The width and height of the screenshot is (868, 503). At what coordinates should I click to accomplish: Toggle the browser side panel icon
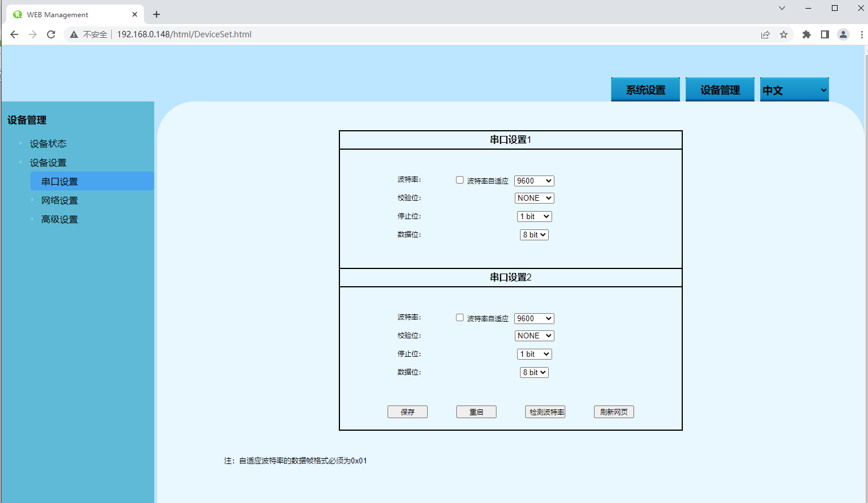[x=825, y=34]
